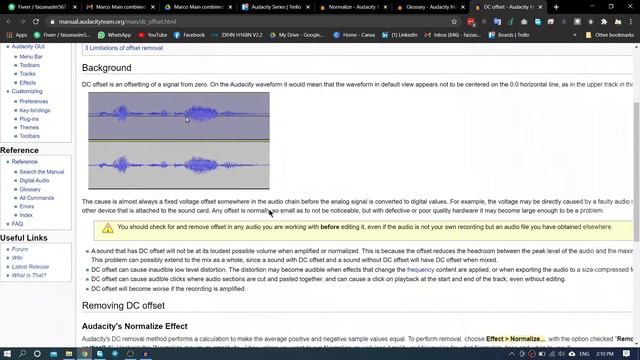Open the Index sidebar link
This screenshot has height=360, width=640.
pyautogui.click(x=26, y=215)
